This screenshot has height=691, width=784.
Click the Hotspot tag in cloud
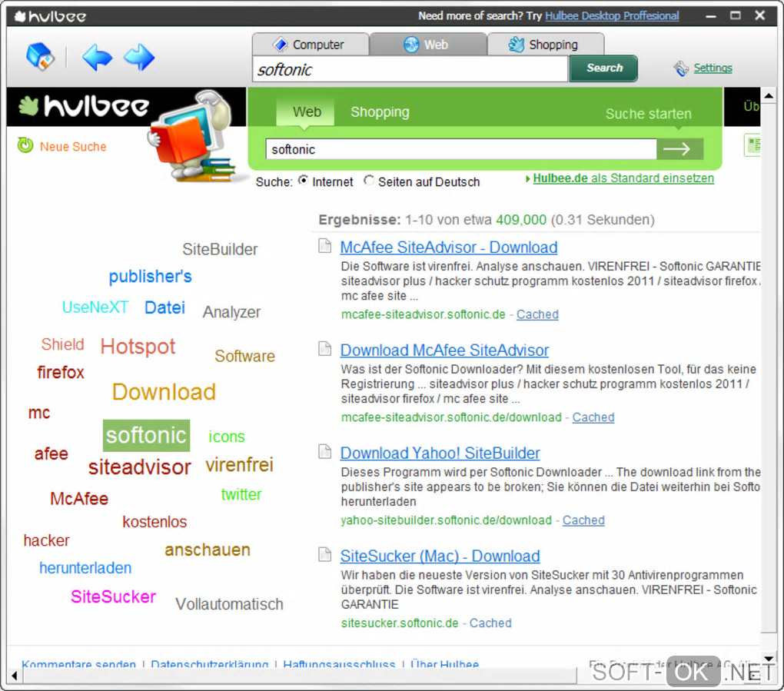(x=138, y=347)
